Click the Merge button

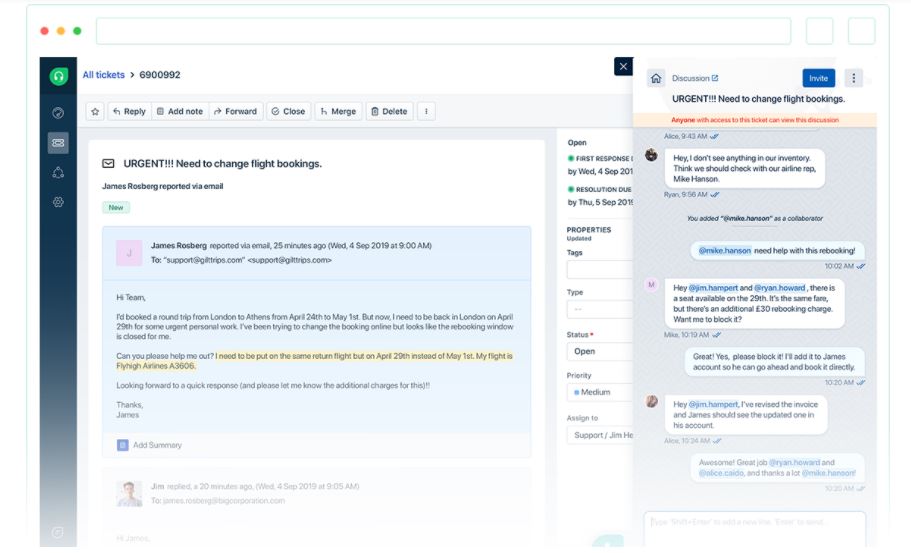(x=338, y=112)
